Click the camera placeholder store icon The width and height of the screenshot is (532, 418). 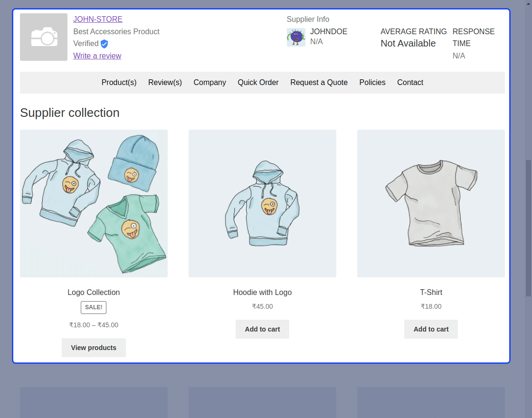43,37
